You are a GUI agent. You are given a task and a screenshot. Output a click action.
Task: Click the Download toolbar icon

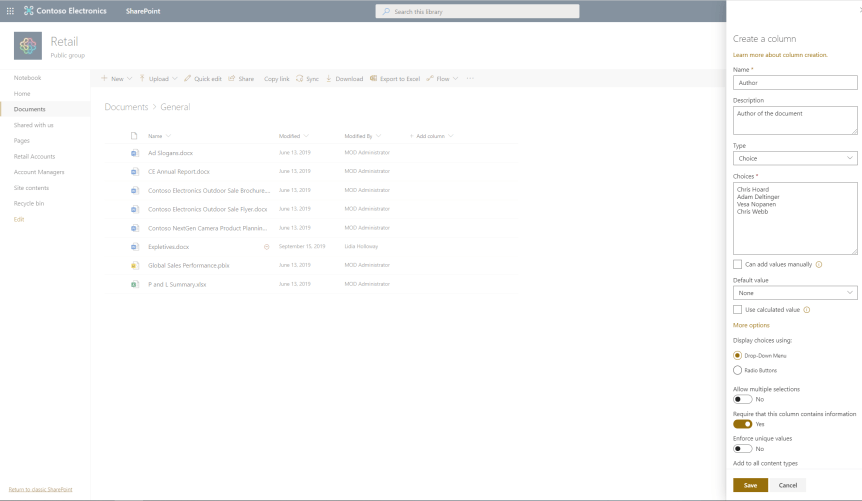(329, 78)
